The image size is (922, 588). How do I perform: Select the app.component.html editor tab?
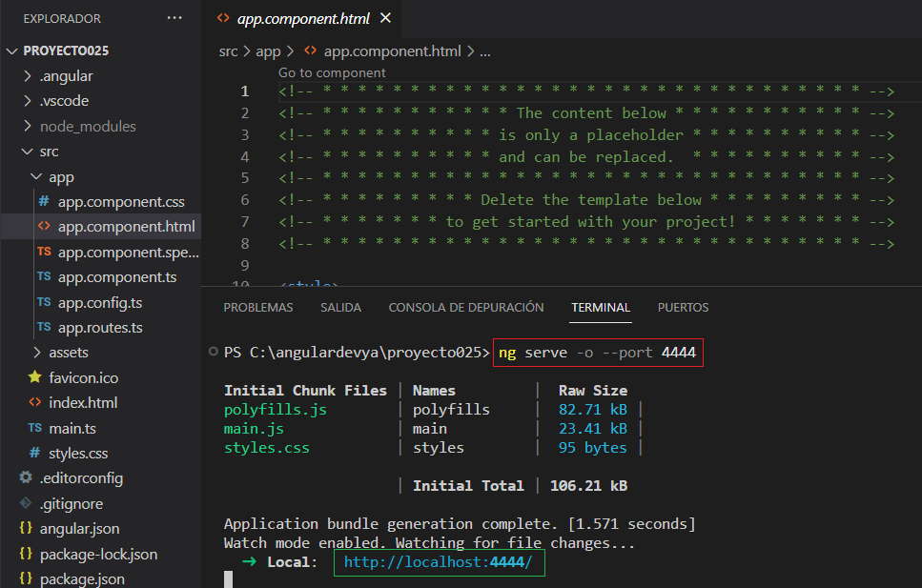pyautogui.click(x=303, y=19)
